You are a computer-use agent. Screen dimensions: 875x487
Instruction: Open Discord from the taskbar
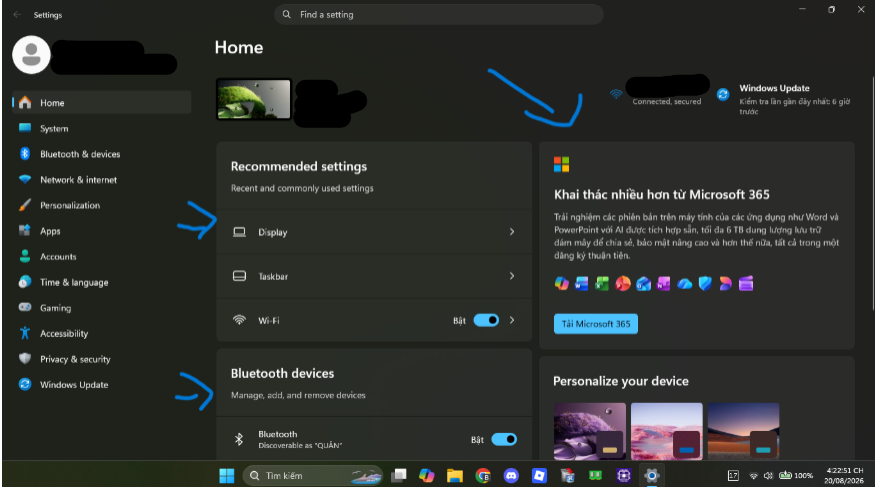tap(511, 475)
